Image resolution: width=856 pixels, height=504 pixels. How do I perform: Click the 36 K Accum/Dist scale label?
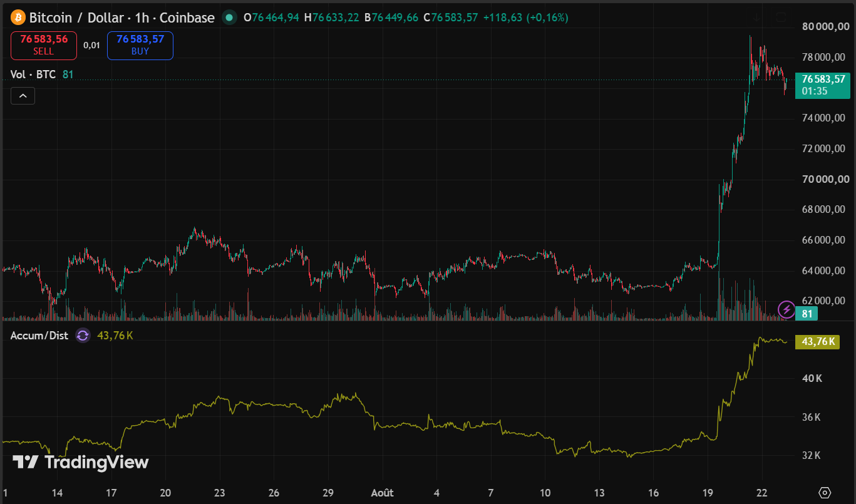812,418
